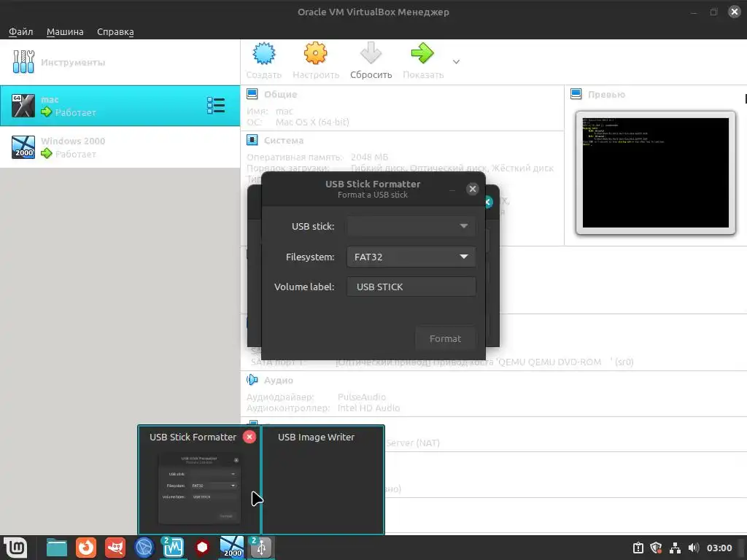Open the mac VM list-menu icon
Screen dimensions: 747x560
click(x=216, y=106)
